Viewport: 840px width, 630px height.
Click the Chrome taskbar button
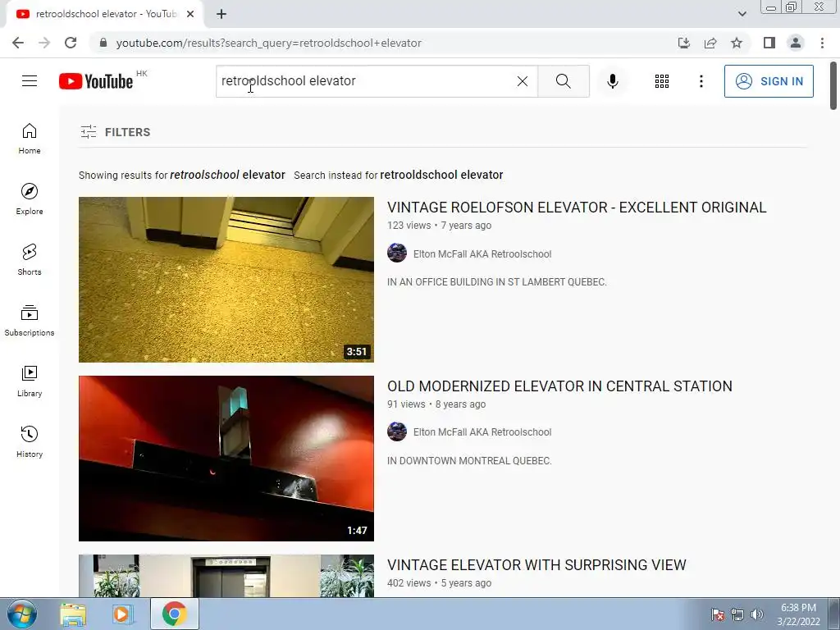pyautogui.click(x=174, y=614)
